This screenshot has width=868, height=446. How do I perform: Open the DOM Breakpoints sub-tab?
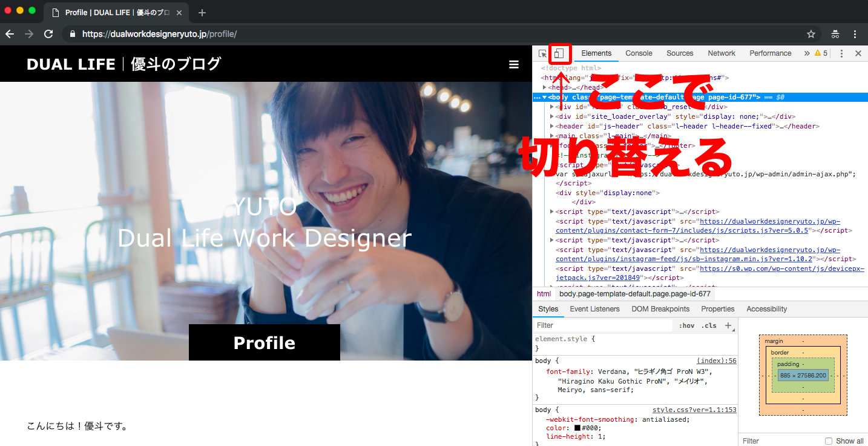(x=660, y=309)
